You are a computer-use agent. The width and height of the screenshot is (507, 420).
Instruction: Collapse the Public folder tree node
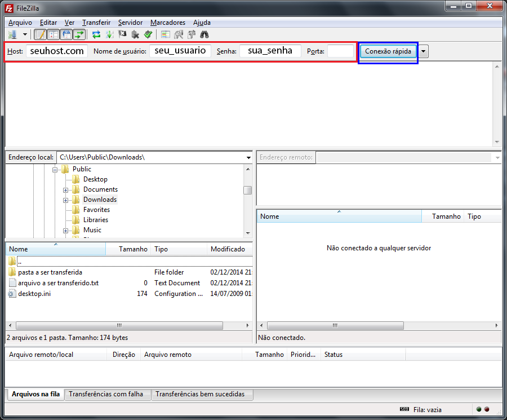click(x=55, y=170)
